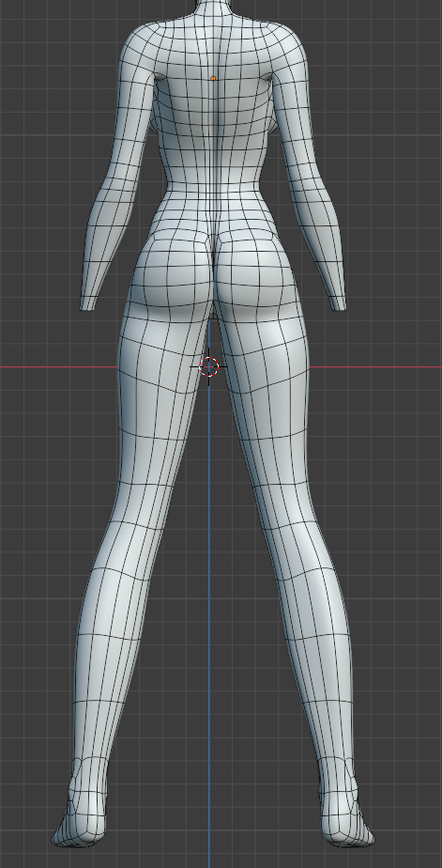Click the 3D cursor between the thighs
Image resolution: width=442 pixels, height=868 pixels.
point(208,366)
